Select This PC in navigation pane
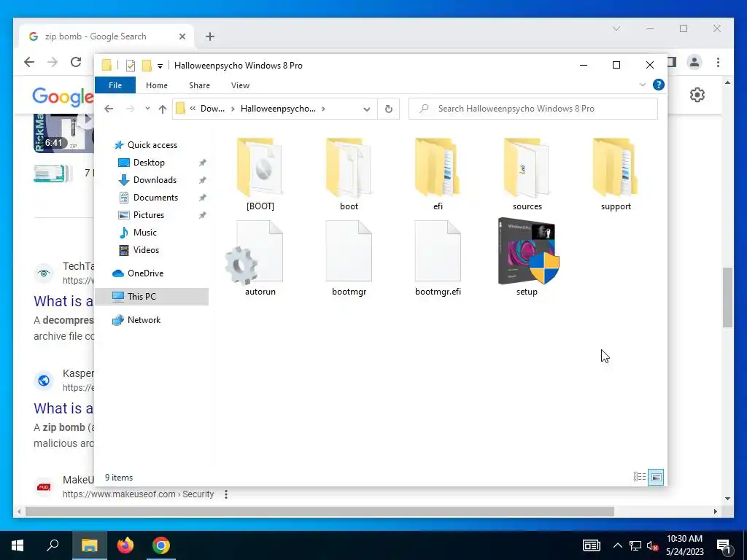This screenshot has width=747, height=560. pyautogui.click(x=152, y=297)
